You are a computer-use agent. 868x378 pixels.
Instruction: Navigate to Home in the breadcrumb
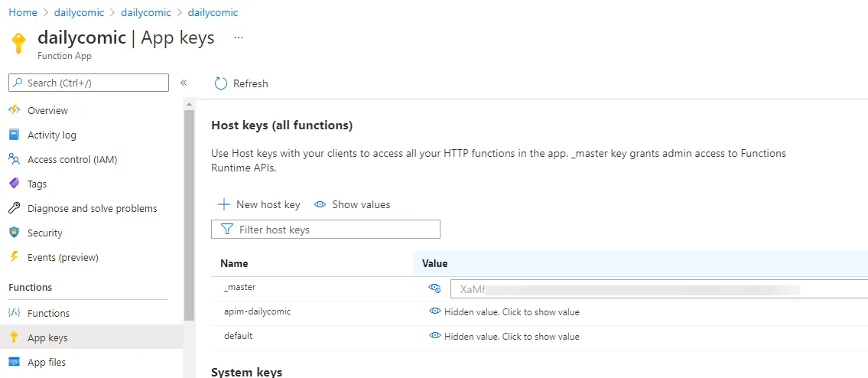[23, 12]
